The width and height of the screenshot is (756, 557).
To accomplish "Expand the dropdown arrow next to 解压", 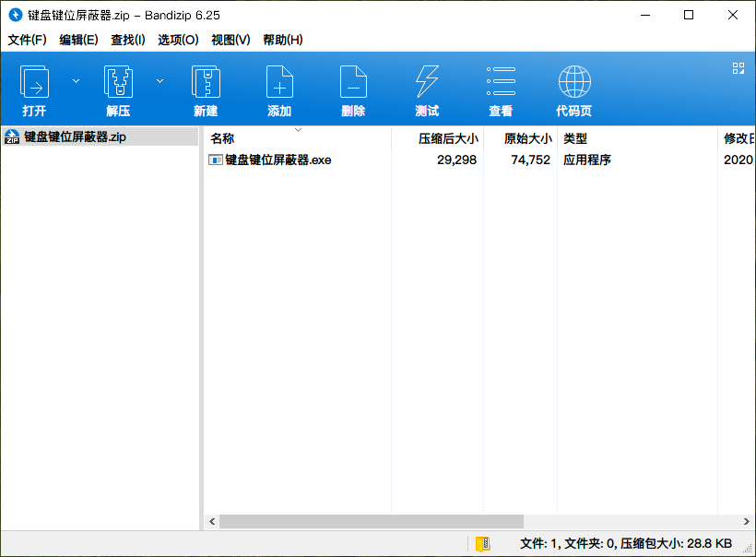I will pyautogui.click(x=159, y=81).
